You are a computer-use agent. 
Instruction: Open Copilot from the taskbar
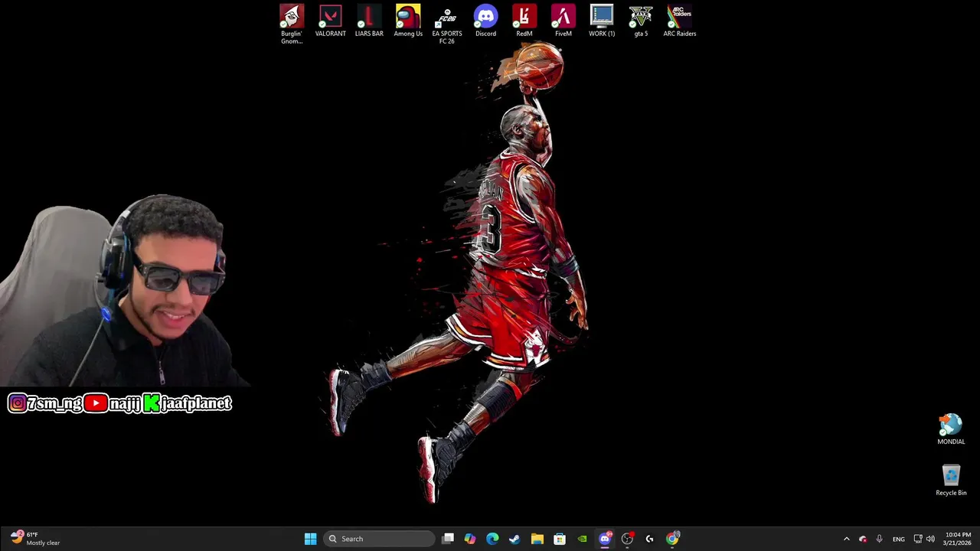pos(470,539)
